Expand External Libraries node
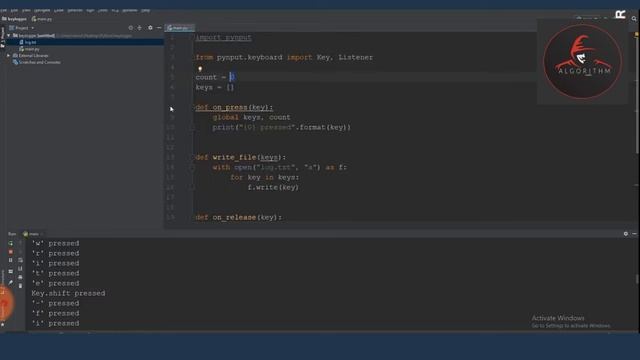 tap(9, 56)
